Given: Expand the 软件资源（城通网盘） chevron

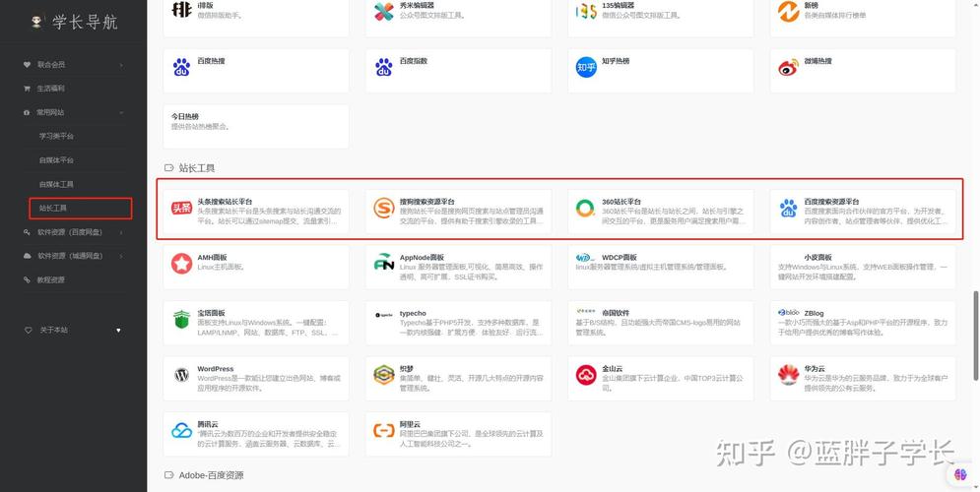Looking at the screenshot, I should 121,256.
